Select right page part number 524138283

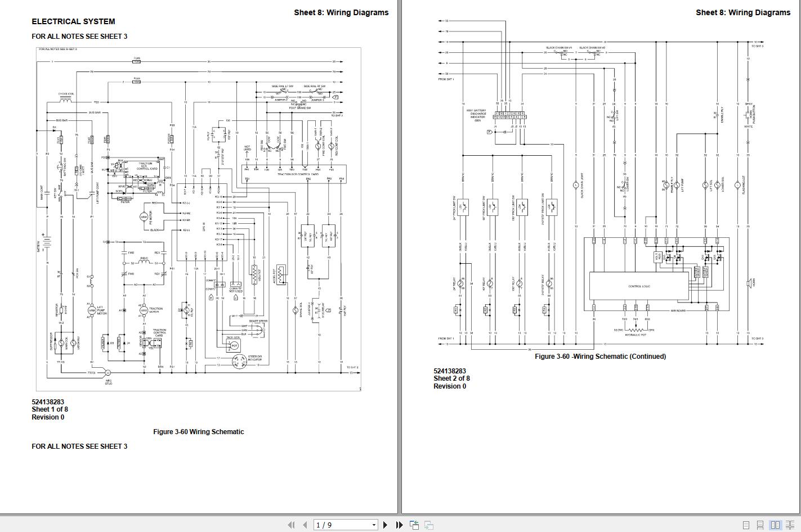pyautogui.click(x=450, y=371)
